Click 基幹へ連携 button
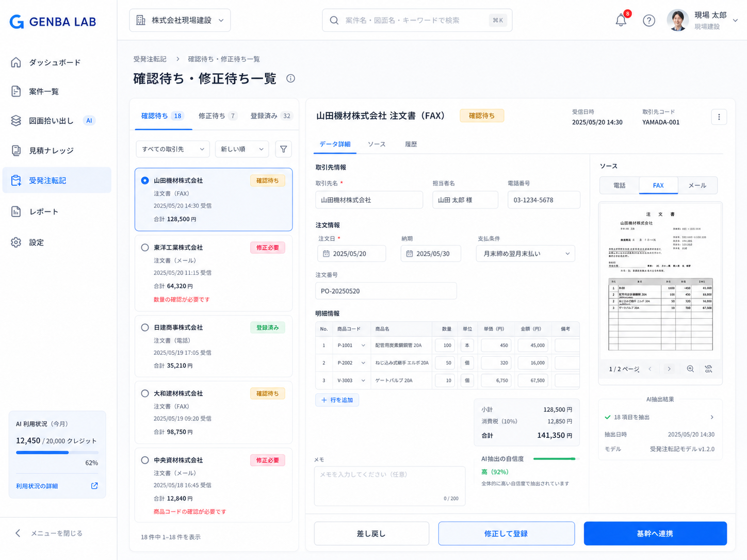Viewport: 747px width, 560px height. tap(655, 533)
